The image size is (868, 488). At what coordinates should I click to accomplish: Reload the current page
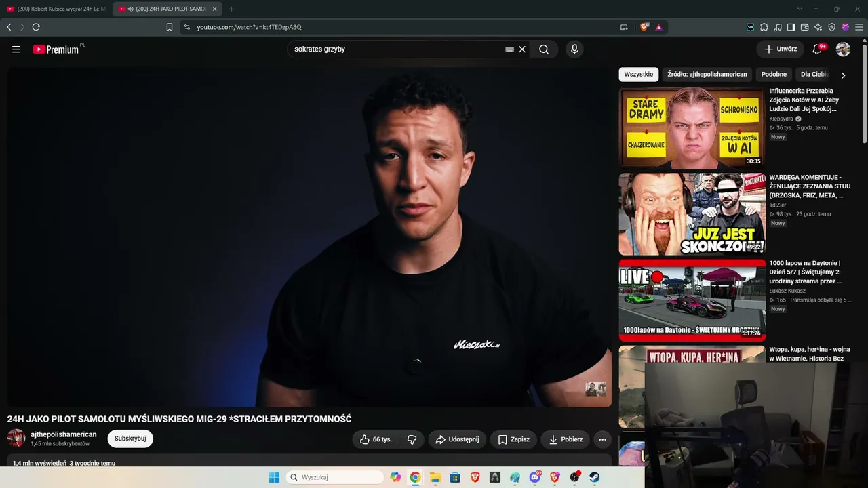36,27
